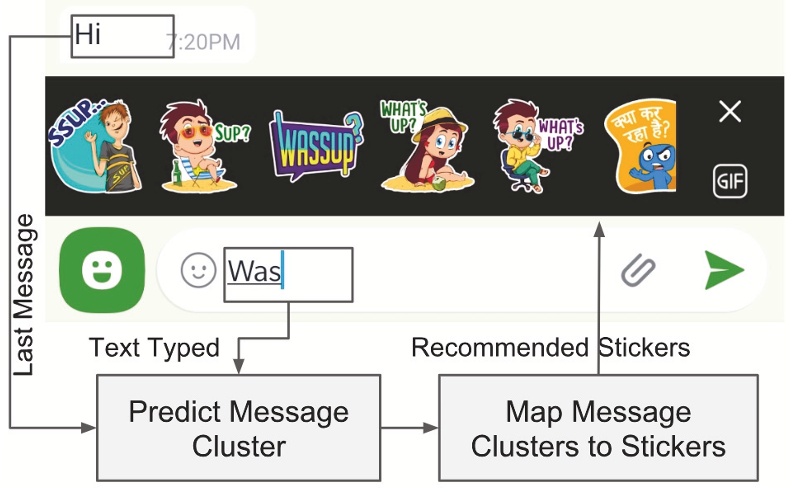Open the emoji picker in message box
This screenshot has width=794, height=492.
pos(198,270)
